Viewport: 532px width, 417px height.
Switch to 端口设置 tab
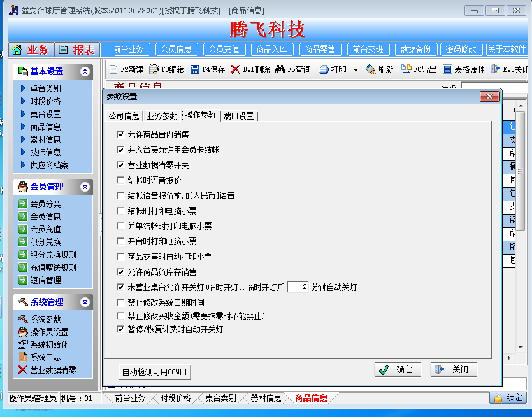point(238,116)
